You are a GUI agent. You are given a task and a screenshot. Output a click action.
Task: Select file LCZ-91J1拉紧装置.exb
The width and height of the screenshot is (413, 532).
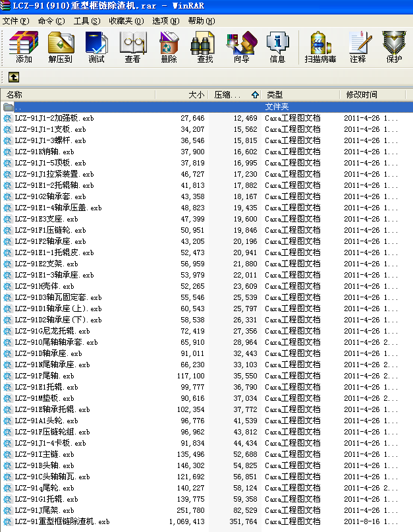click(x=54, y=175)
